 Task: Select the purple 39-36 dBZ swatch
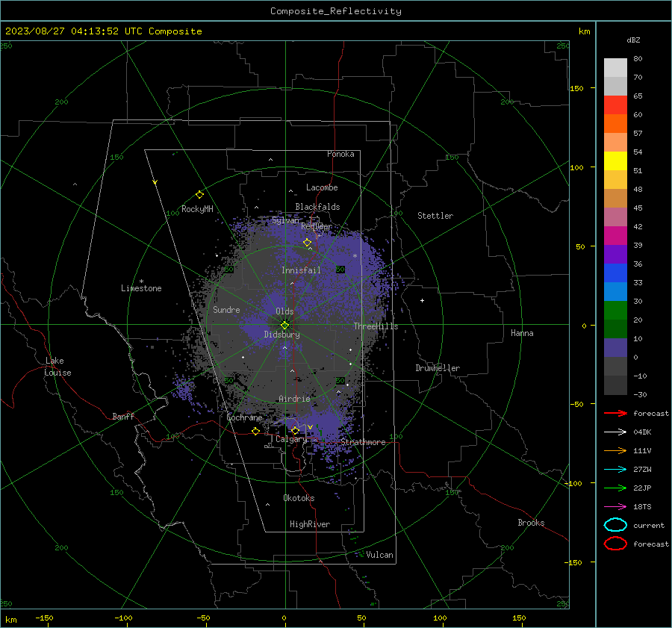point(615,254)
